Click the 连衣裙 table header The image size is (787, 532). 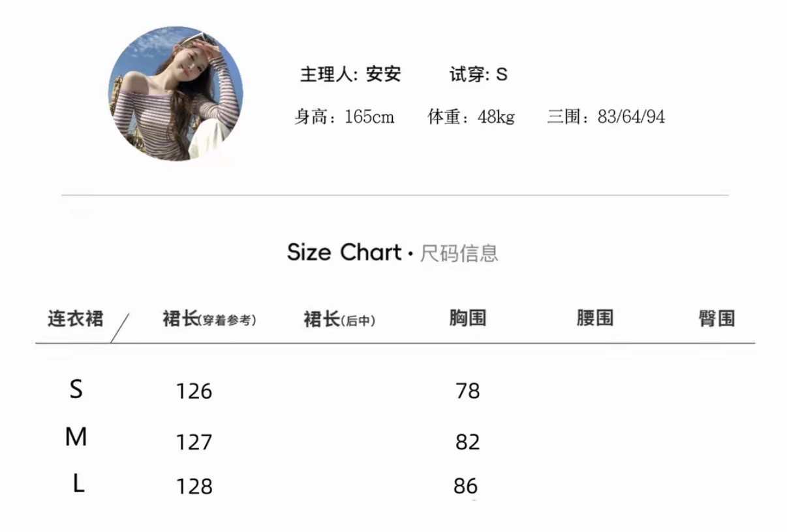[x=75, y=319]
